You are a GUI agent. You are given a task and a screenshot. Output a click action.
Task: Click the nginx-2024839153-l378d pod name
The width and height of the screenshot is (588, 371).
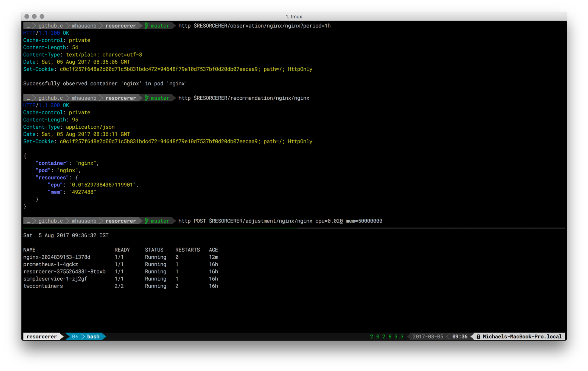pos(57,257)
